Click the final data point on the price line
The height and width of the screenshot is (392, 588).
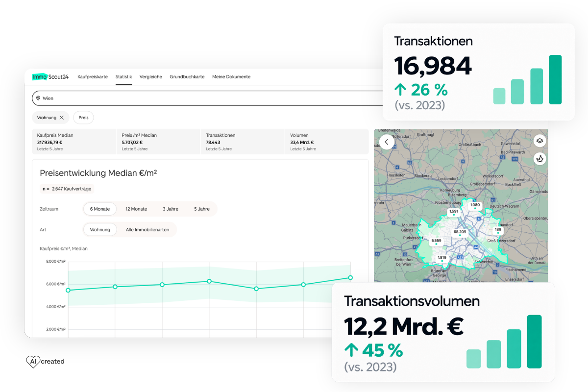350,278
